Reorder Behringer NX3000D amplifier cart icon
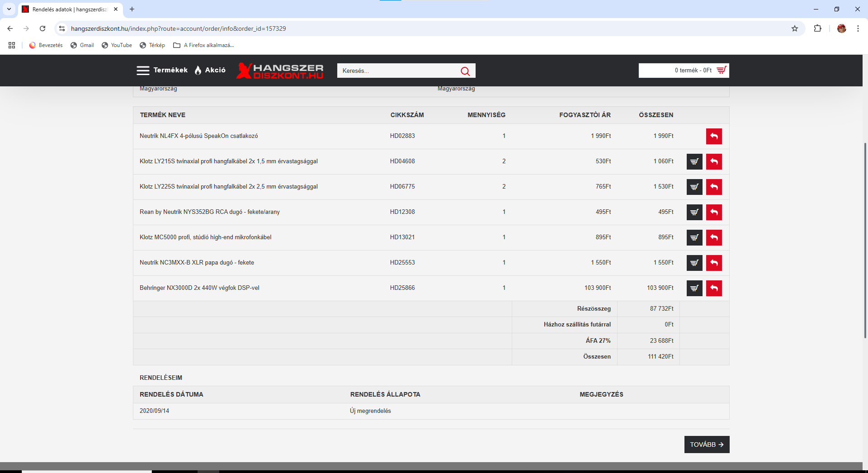 (x=694, y=288)
